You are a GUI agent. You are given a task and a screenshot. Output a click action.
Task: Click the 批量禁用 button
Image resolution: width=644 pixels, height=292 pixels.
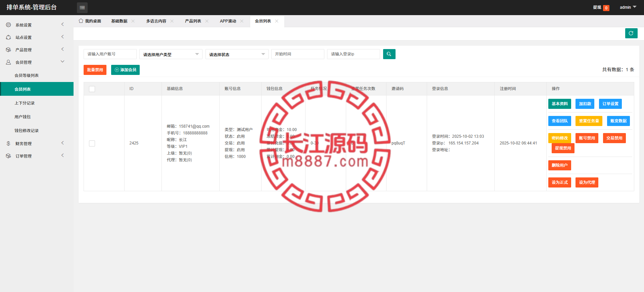(95, 70)
